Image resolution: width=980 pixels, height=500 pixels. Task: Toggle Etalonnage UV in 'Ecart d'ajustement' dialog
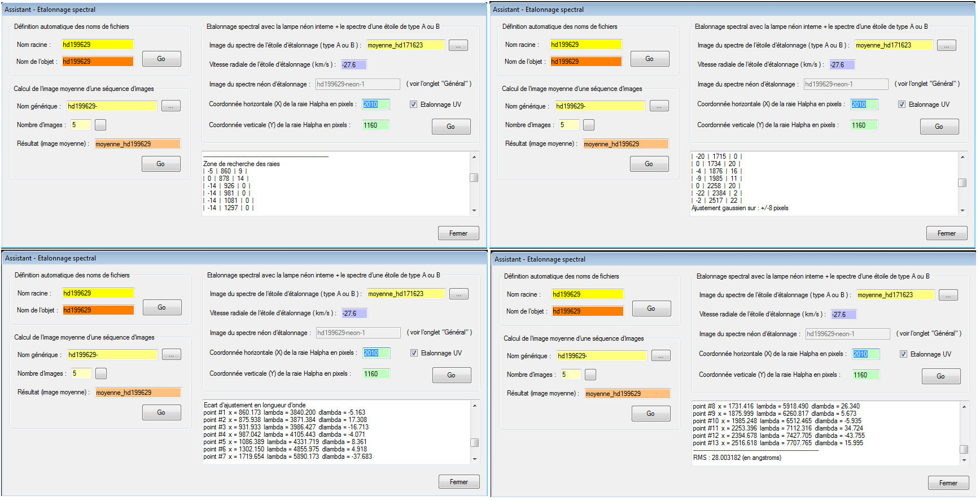coord(414,353)
